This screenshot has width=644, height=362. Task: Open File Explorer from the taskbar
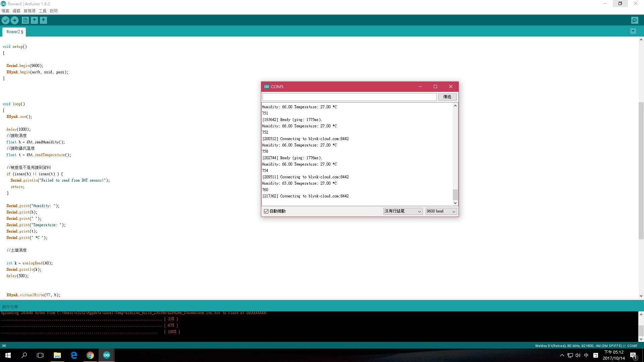pos(57,355)
